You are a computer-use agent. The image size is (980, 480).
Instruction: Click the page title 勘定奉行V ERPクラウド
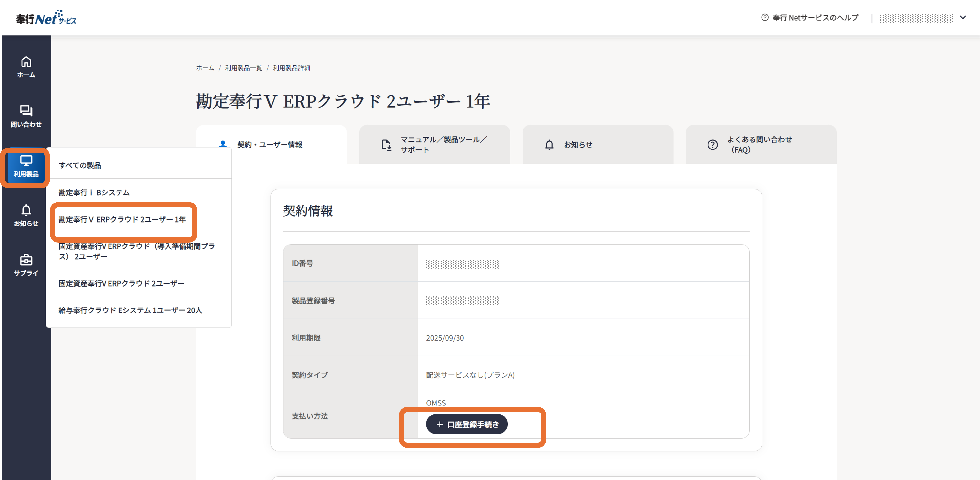[343, 101]
